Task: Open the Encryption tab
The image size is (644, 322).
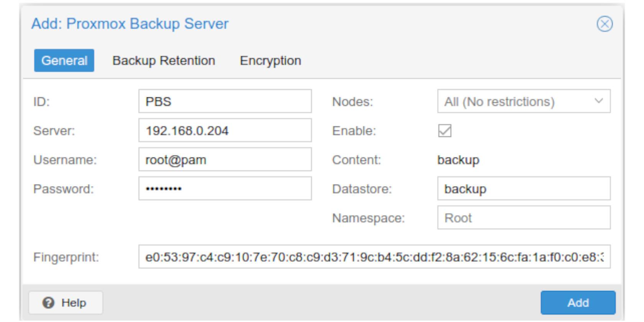Action: click(x=270, y=61)
